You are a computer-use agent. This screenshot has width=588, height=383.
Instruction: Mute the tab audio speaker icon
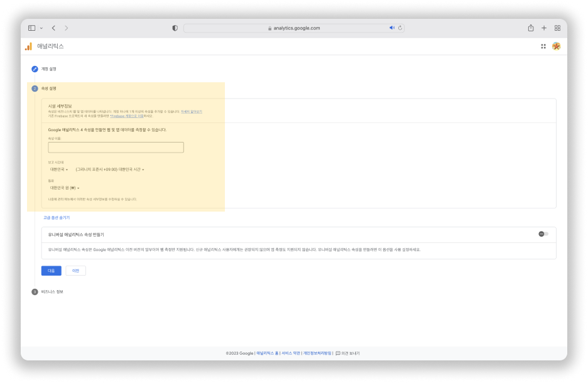click(392, 28)
